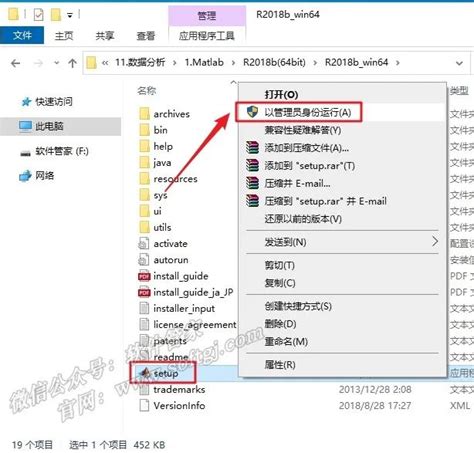Expand breadcrumb arrow after R2018b_win64

pos(398,63)
